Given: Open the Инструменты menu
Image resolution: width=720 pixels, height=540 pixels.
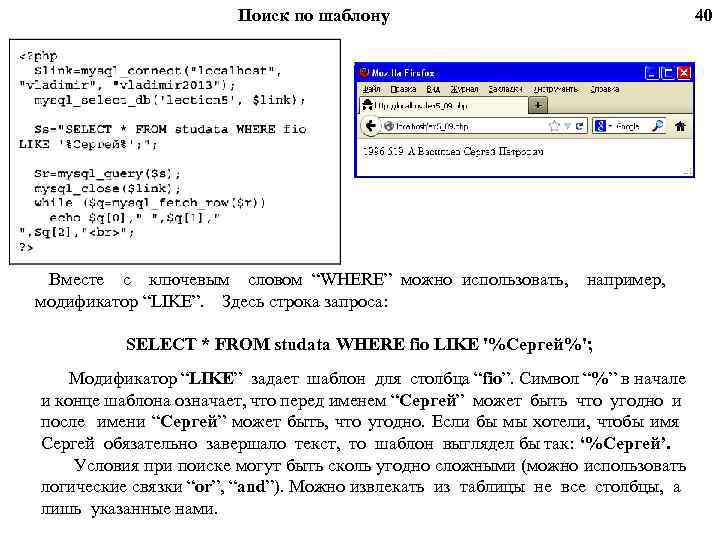Looking at the screenshot, I should [556, 89].
